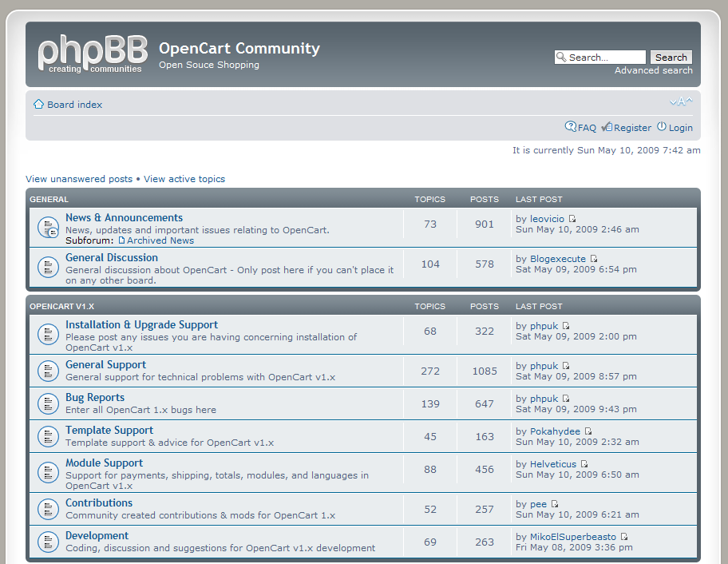Image resolution: width=728 pixels, height=564 pixels.
Task: View active topics
Action: [184, 179]
